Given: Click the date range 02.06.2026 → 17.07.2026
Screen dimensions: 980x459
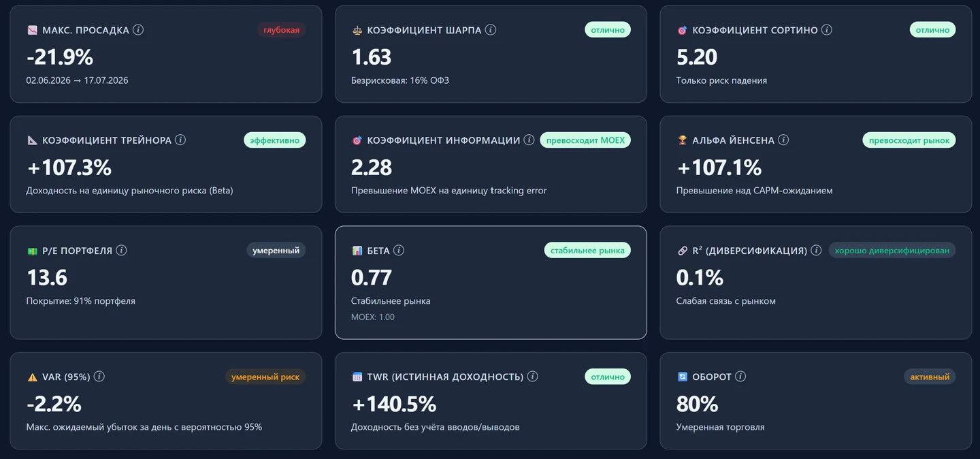Looking at the screenshot, I should coord(78,80).
